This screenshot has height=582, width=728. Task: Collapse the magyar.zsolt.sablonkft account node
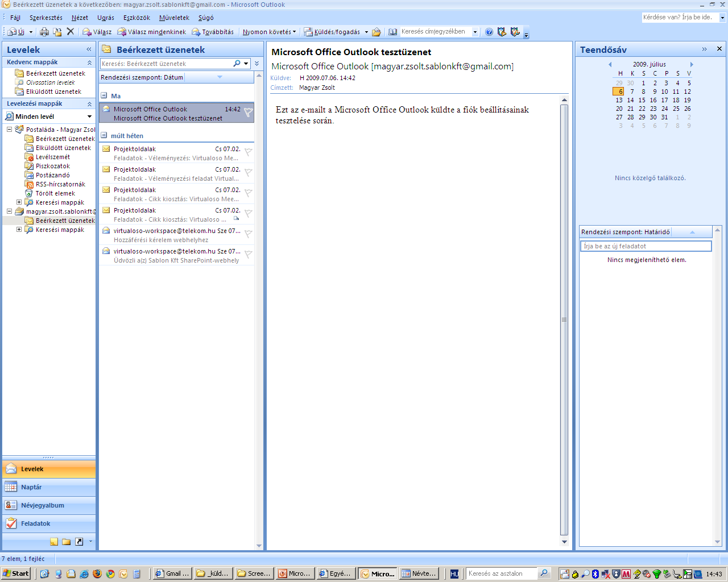pos(9,211)
